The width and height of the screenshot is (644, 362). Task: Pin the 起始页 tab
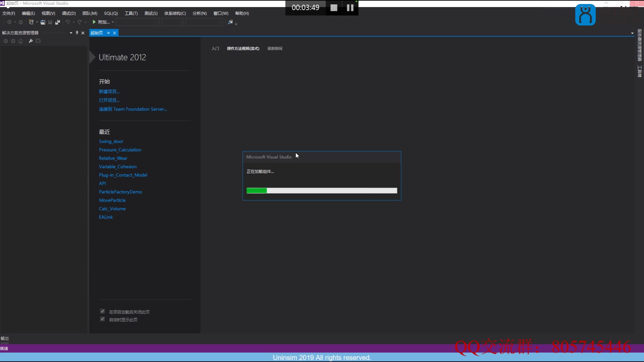point(108,33)
